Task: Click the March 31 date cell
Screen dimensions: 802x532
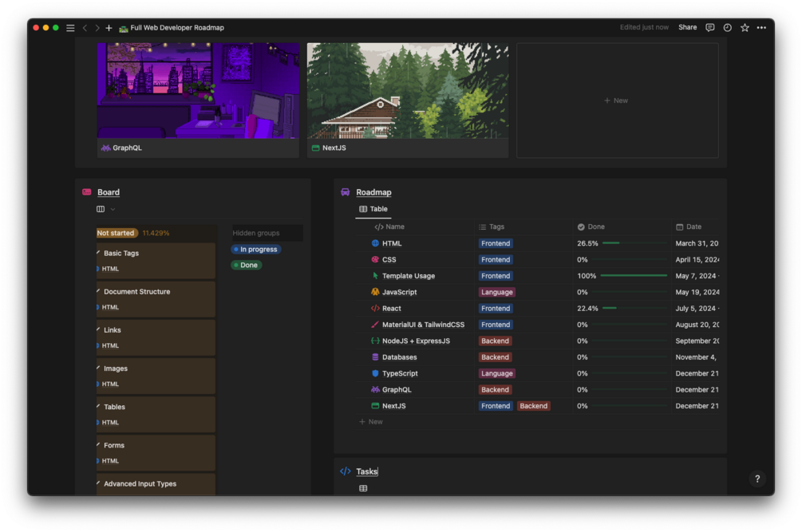Action: pos(697,243)
